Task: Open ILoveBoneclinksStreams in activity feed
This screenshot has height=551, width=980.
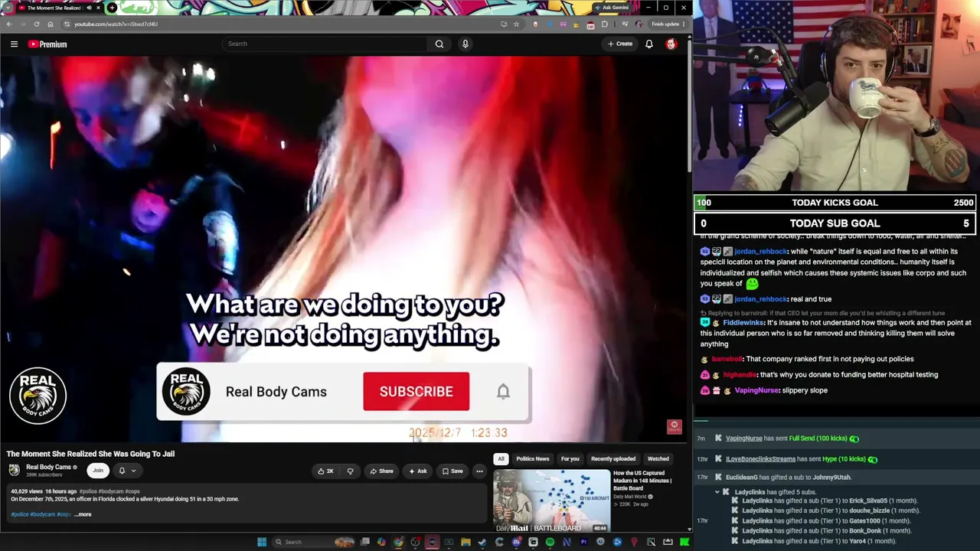Action: tap(760, 459)
